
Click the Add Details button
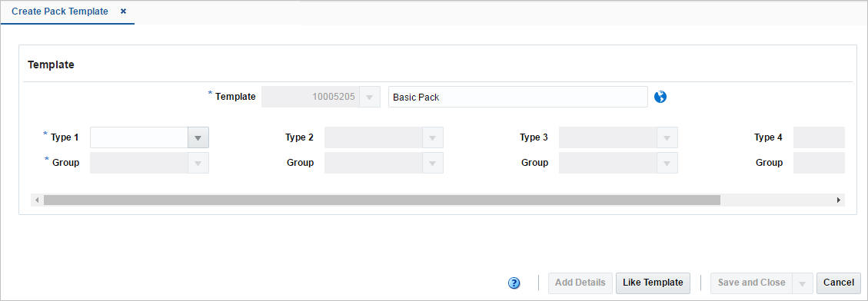[580, 283]
